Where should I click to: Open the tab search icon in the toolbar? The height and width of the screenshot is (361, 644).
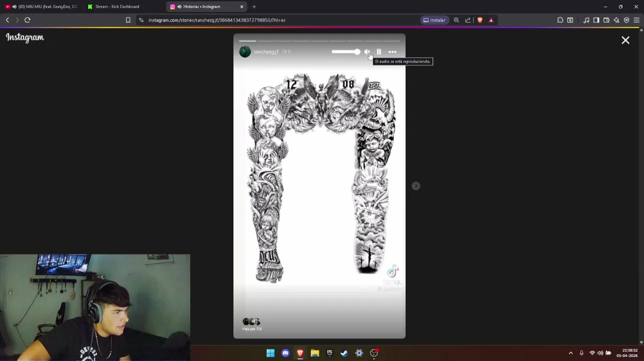[x=570, y=20]
